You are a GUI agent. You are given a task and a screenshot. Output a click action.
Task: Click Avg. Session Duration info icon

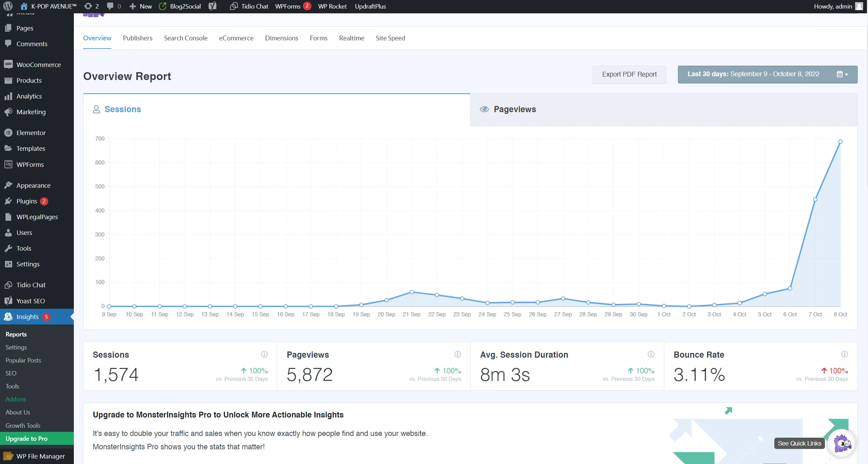[x=651, y=354]
